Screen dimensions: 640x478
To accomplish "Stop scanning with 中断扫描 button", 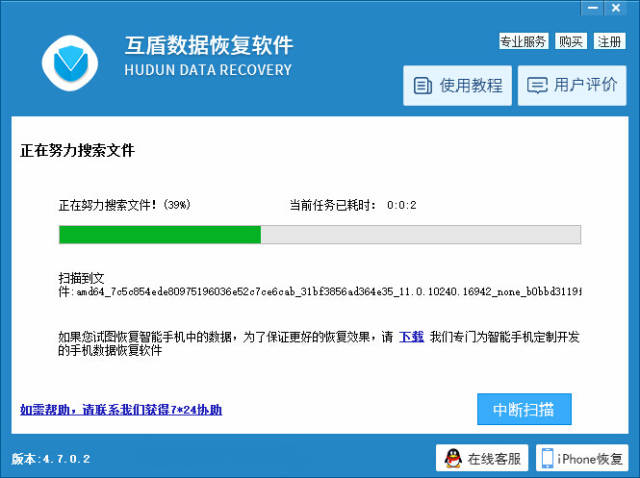I will pyautogui.click(x=524, y=409).
